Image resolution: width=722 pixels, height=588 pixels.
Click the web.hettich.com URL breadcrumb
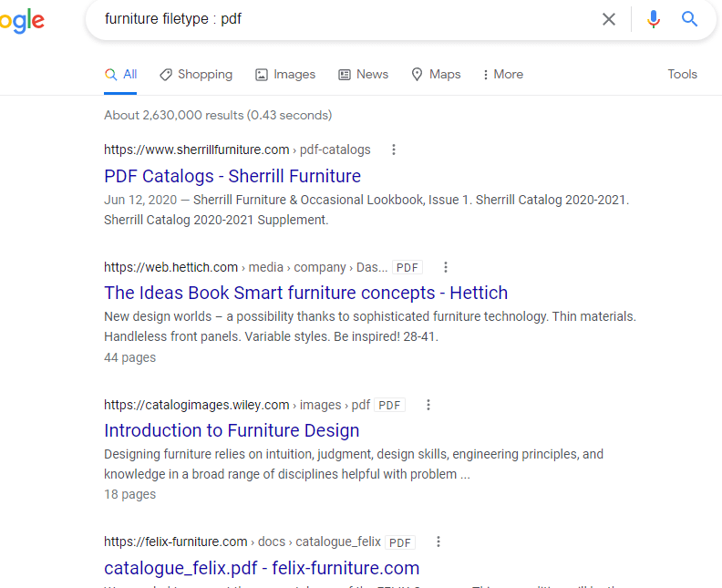click(x=246, y=267)
